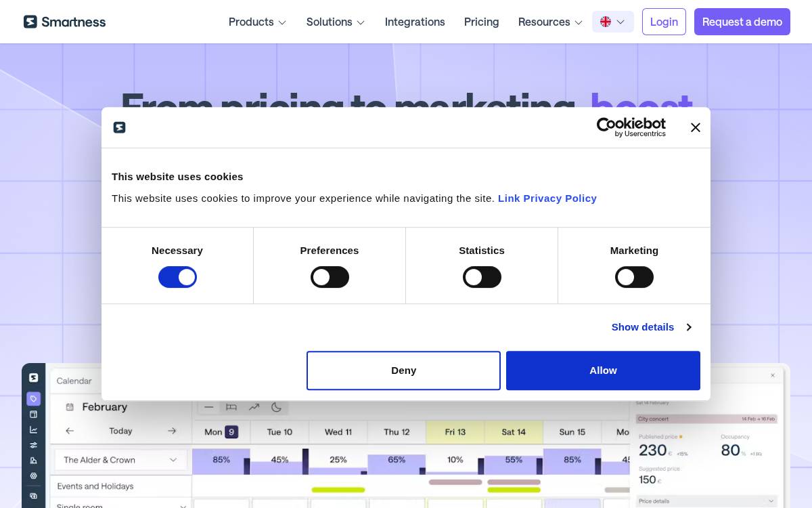Screen dimensions: 812x508
Task: Expand the Solutions menu
Action: tap(336, 22)
